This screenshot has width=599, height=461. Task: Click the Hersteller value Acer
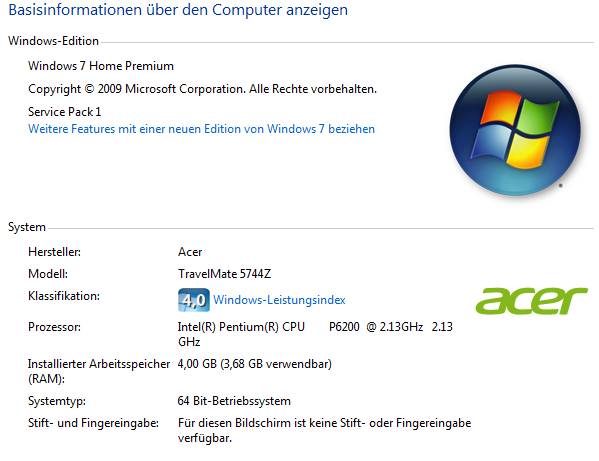(x=190, y=252)
